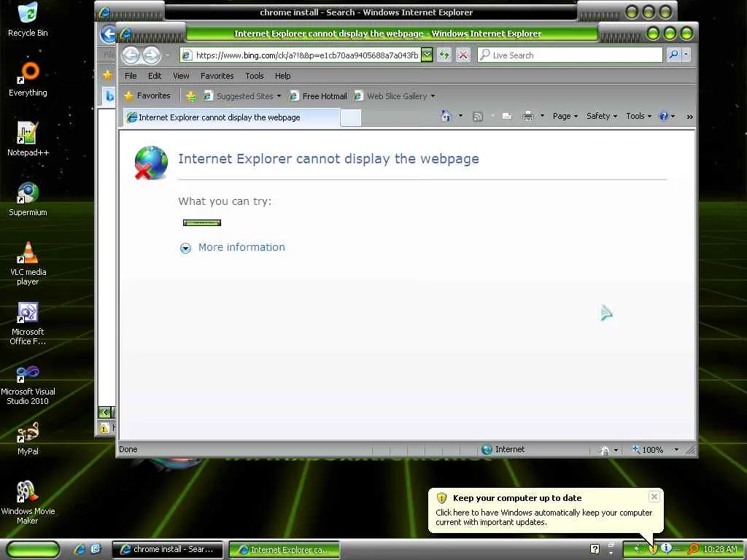Select the Microsoft Visual Studio 2010 icon

28,384
